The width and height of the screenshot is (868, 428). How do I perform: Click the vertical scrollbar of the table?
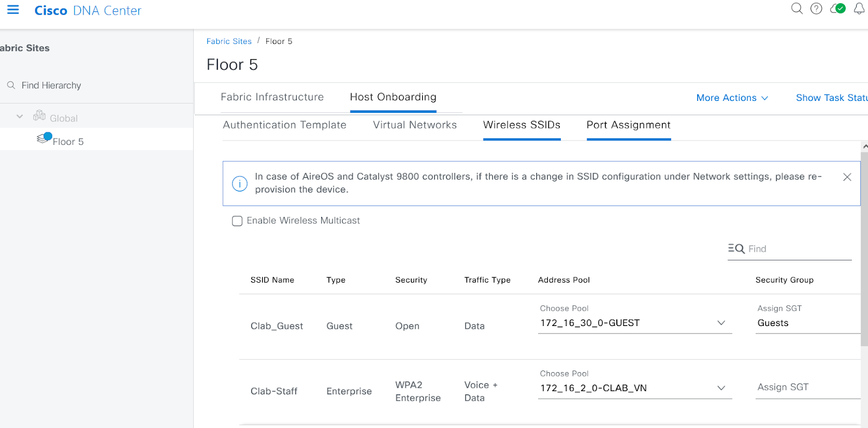tap(864, 250)
